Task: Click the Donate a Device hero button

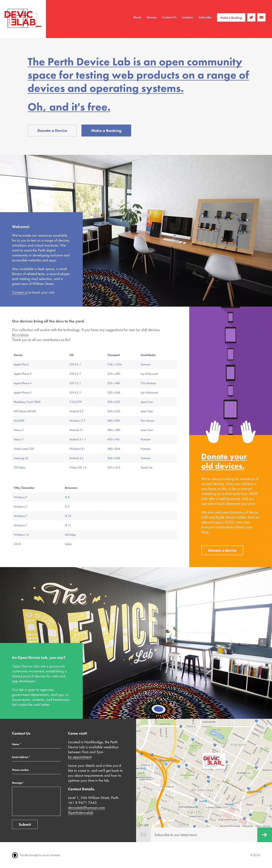Action: point(52,130)
